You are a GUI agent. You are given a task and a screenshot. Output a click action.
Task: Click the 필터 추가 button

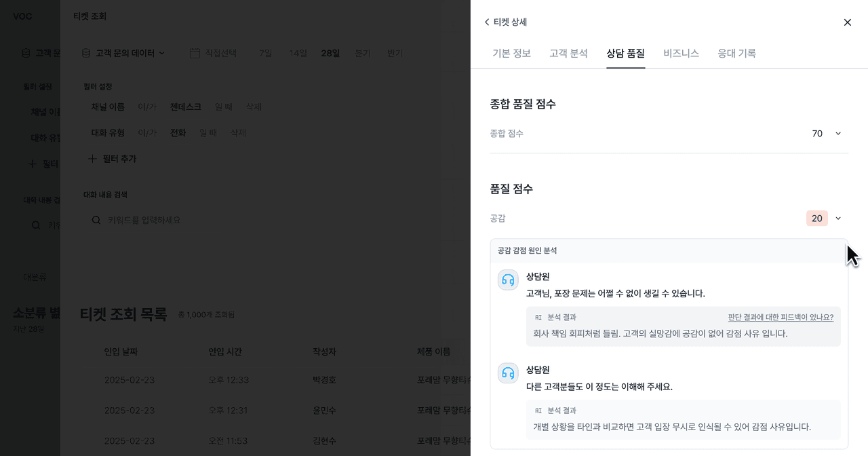click(x=112, y=159)
